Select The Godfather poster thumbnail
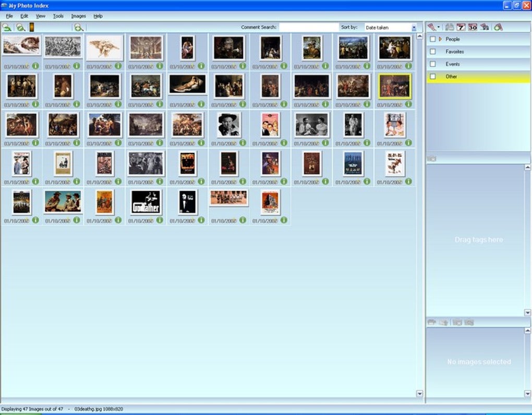Screen dimensions: 532x415 146,202
